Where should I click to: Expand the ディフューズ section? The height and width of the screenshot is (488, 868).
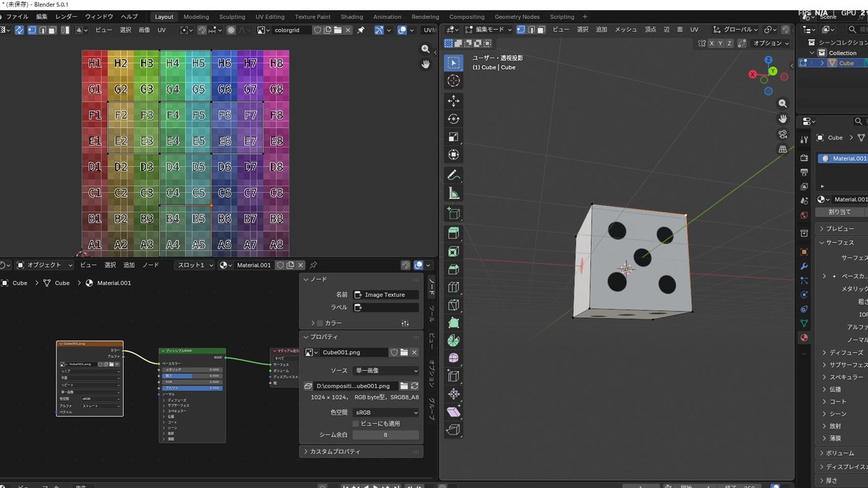tap(845, 352)
